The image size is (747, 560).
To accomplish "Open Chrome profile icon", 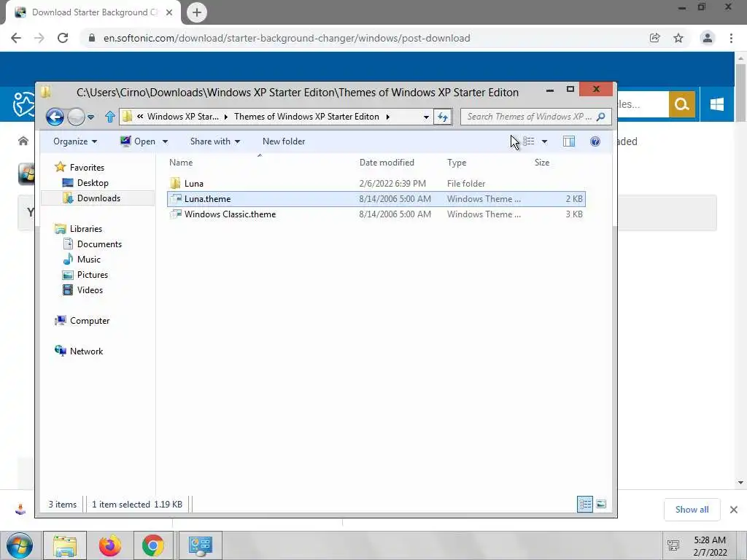I will [x=708, y=38].
